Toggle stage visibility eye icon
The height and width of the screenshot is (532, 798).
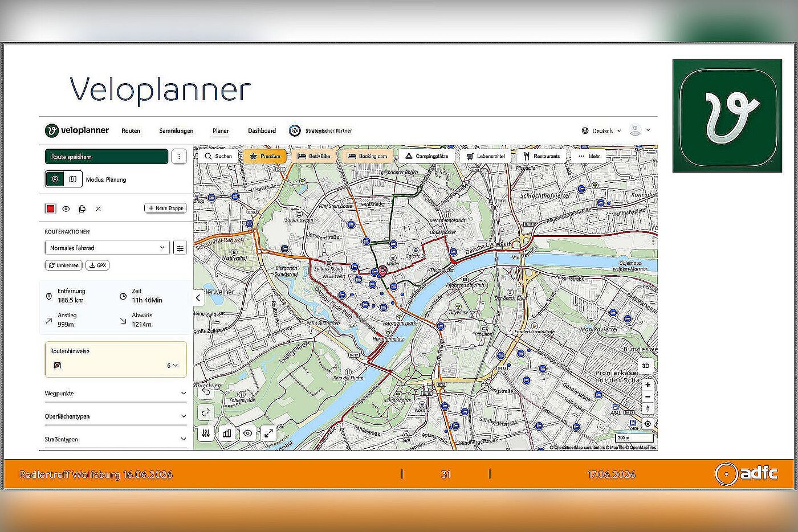[66, 209]
